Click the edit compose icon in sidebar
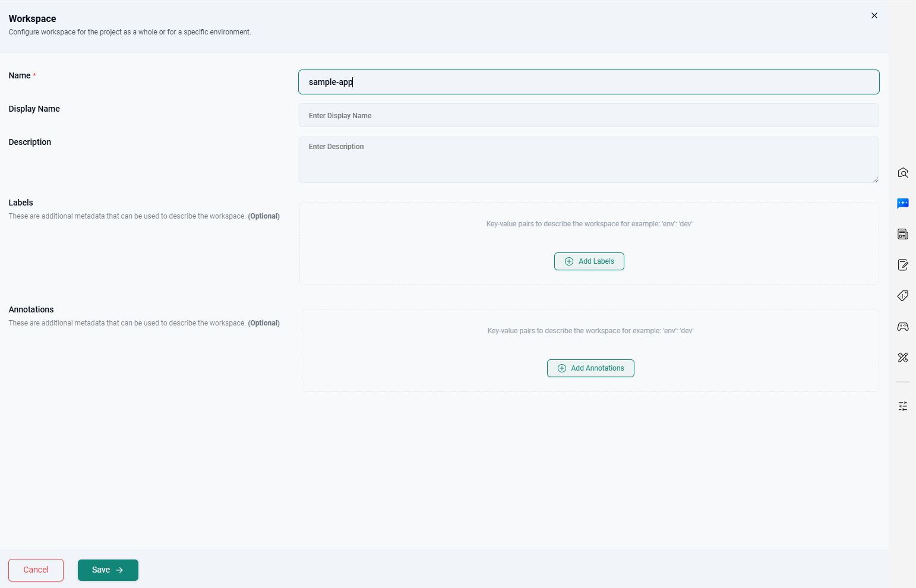Screen dimensions: 916x588 903,265
